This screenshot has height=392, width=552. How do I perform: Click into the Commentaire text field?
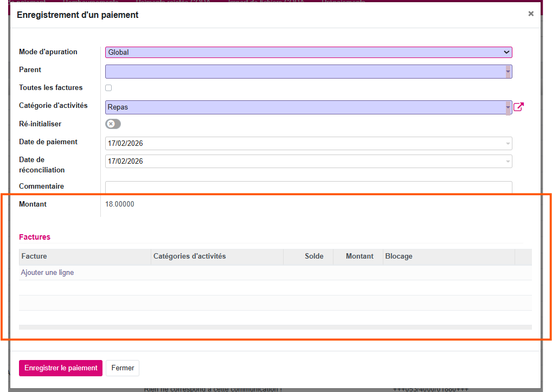pos(308,187)
